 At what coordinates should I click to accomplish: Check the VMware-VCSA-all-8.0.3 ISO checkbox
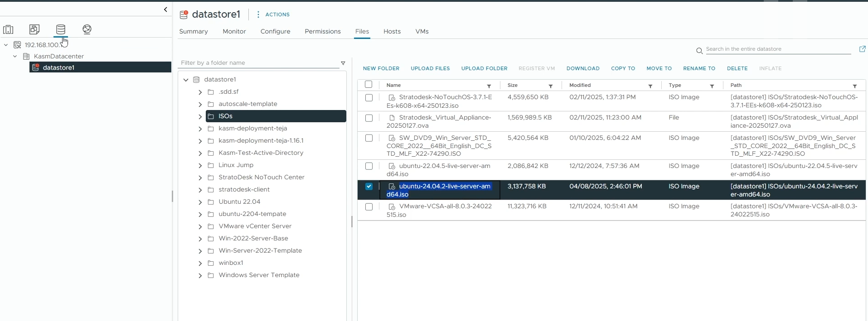click(x=369, y=207)
